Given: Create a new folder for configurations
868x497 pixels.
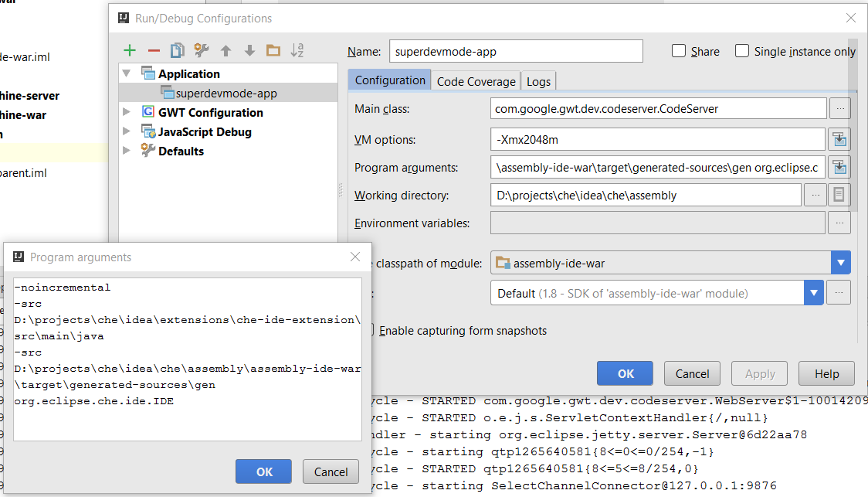Looking at the screenshot, I should tap(273, 50).
